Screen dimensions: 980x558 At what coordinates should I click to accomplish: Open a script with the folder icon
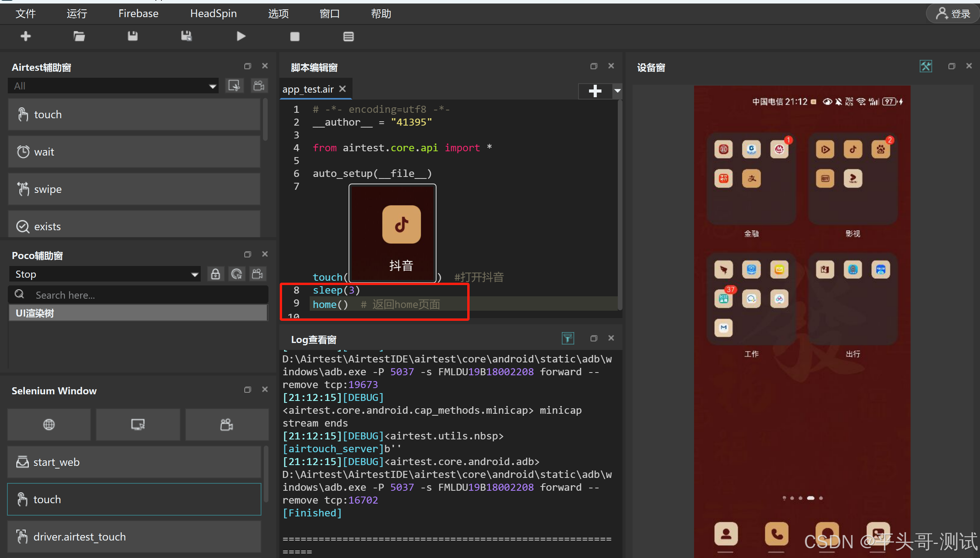(x=79, y=37)
